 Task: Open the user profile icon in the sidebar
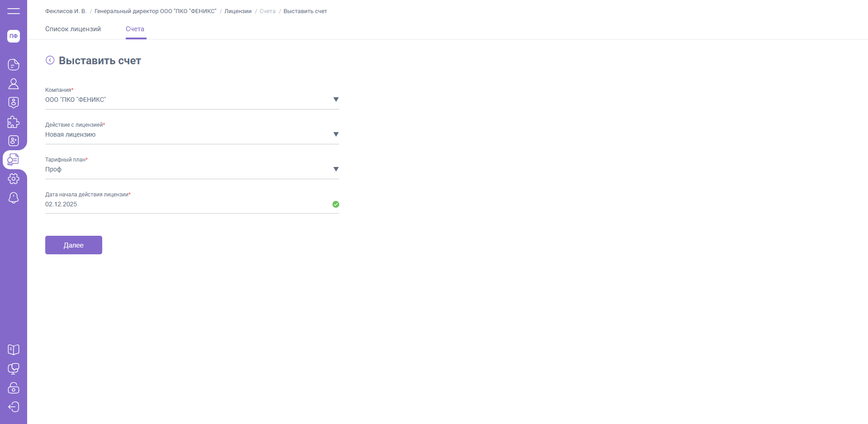(14, 84)
